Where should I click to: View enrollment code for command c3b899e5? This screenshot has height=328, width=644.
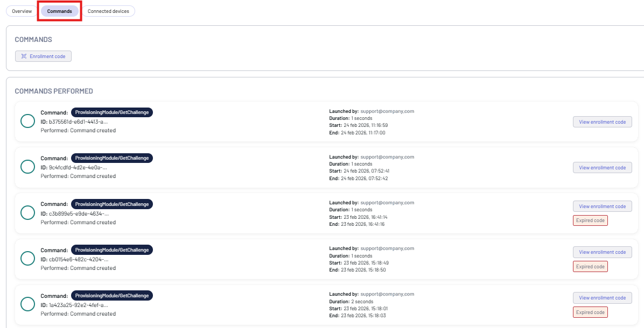pyautogui.click(x=602, y=206)
